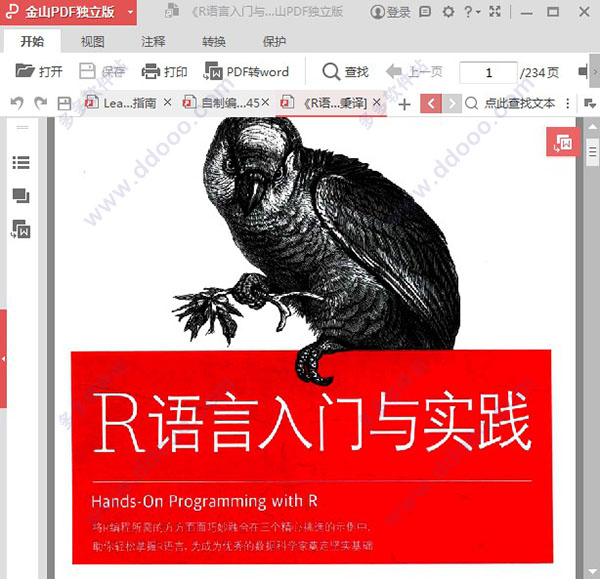
Task: Toggle fullscreen with expand arrows icon
Action: pos(495,12)
